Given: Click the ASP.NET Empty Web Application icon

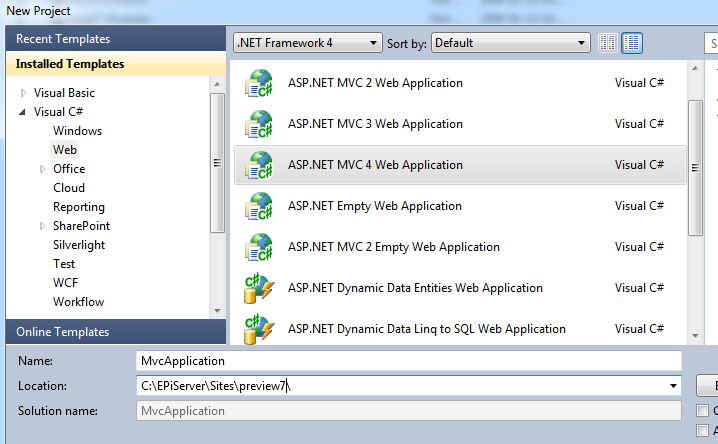Looking at the screenshot, I should (259, 206).
